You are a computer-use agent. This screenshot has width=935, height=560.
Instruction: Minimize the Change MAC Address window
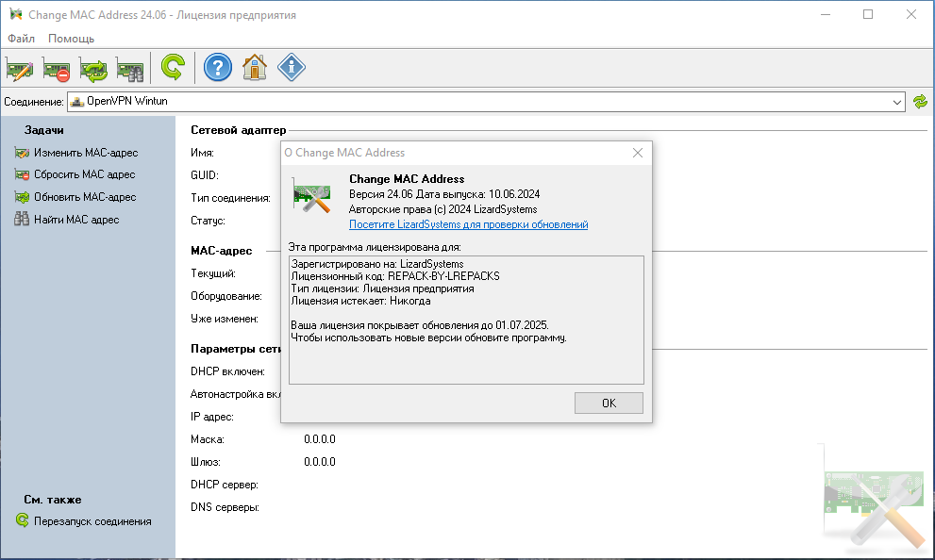pos(826,14)
